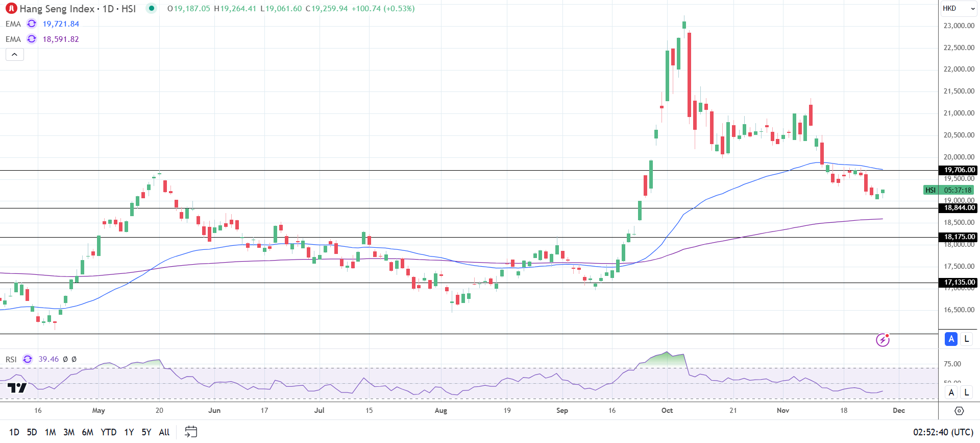The height and width of the screenshot is (443, 980).
Task: Open the hexagon chart settings icon
Action: pyautogui.click(x=959, y=411)
